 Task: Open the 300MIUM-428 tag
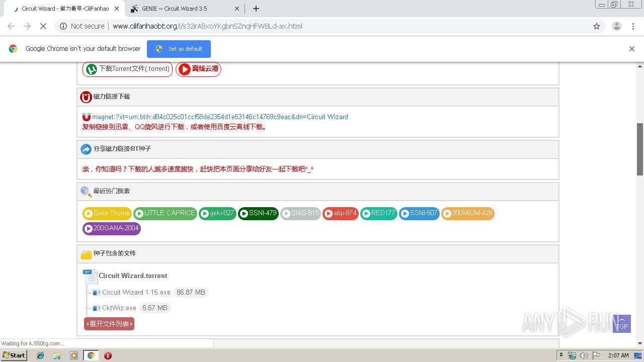pos(468,213)
